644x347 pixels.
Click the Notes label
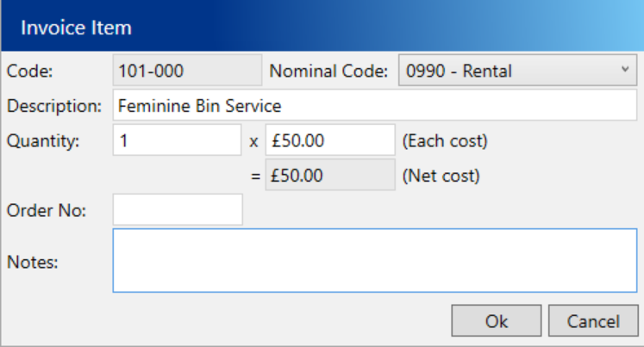[x=32, y=261]
